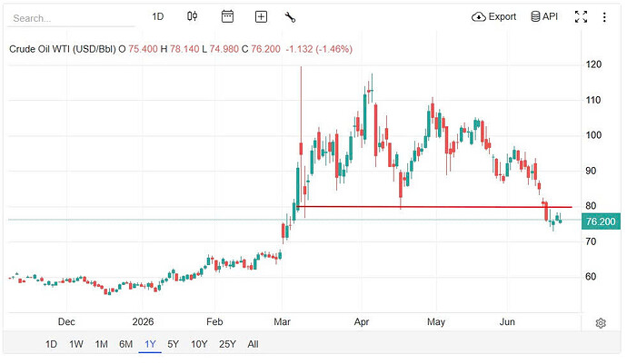
Task: Open the wrench chart tools icon
Action: click(x=290, y=16)
